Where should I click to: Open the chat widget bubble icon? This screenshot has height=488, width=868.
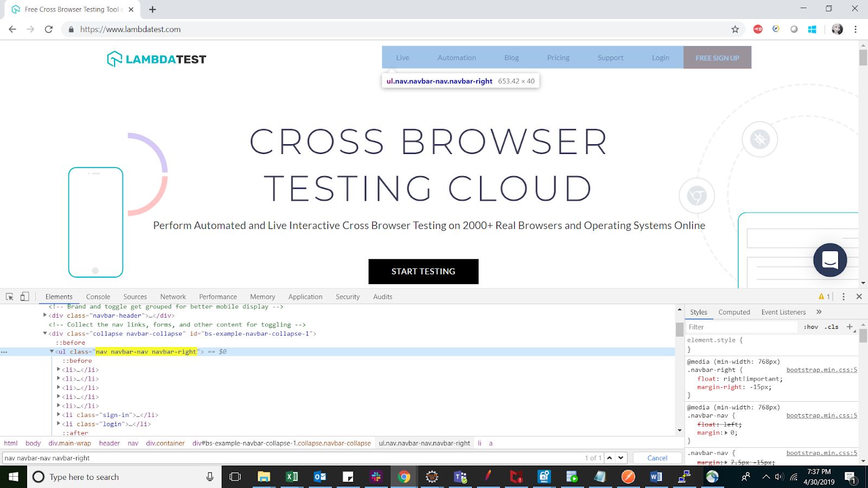coord(830,260)
